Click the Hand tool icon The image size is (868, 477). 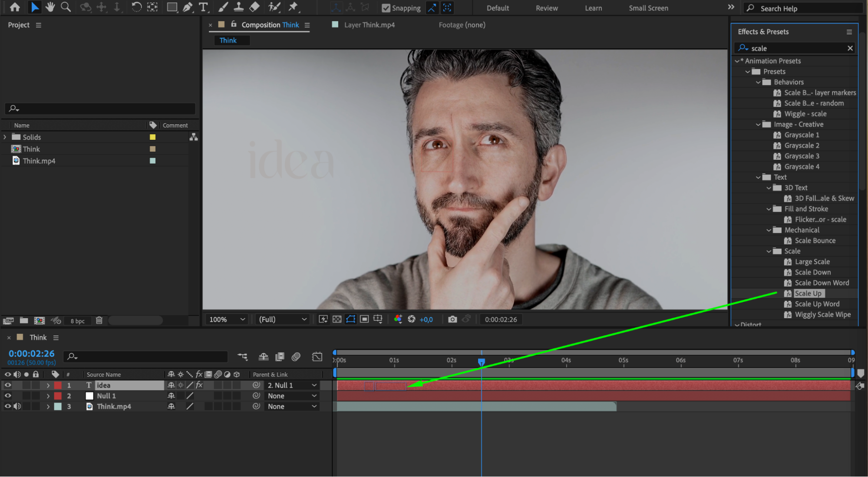(x=50, y=7)
